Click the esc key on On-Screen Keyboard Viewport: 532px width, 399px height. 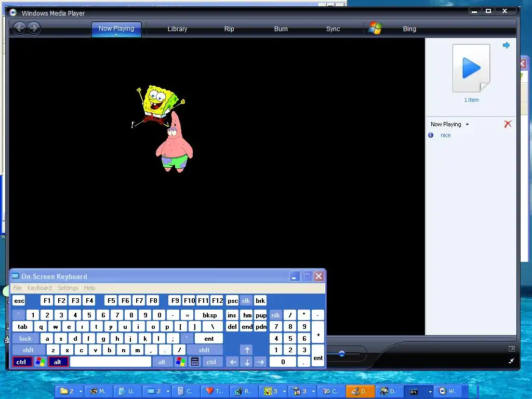(19, 301)
